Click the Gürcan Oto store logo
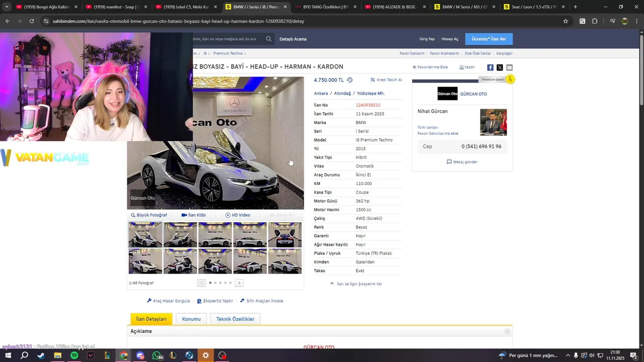The width and height of the screenshot is (644, 362). tap(447, 94)
